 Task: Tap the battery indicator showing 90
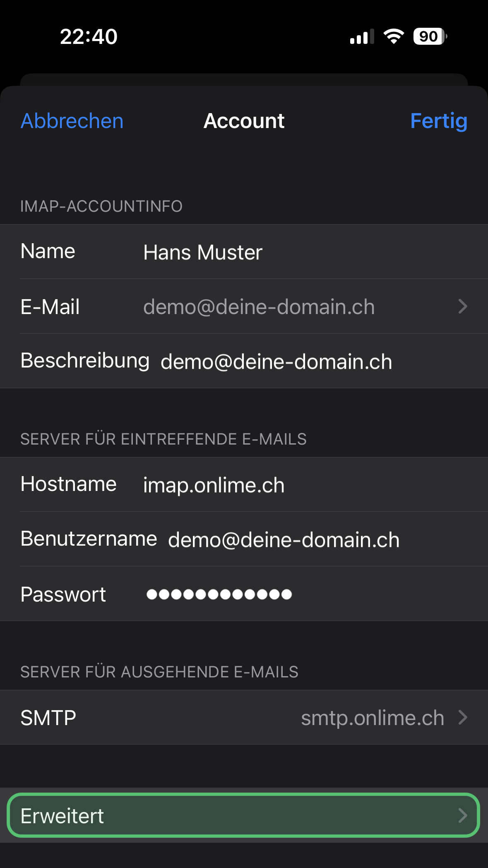(x=430, y=36)
